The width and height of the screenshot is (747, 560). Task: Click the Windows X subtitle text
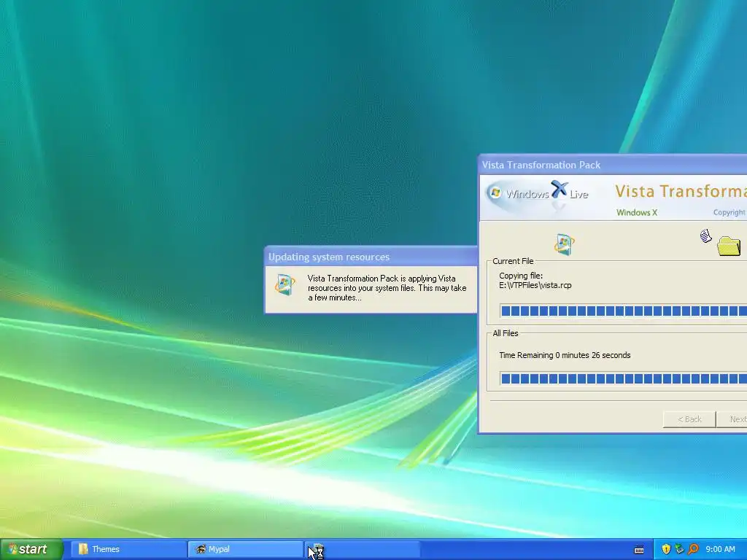coord(636,212)
